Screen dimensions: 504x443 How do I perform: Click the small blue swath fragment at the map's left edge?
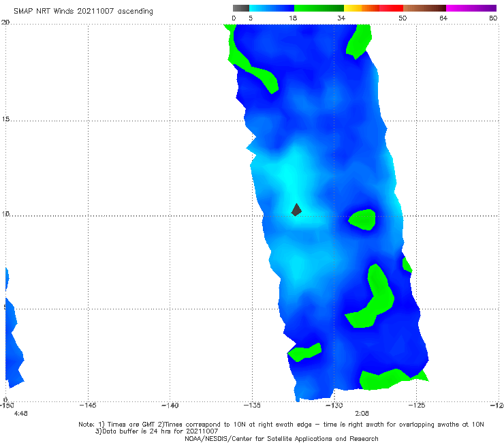tap(7, 278)
